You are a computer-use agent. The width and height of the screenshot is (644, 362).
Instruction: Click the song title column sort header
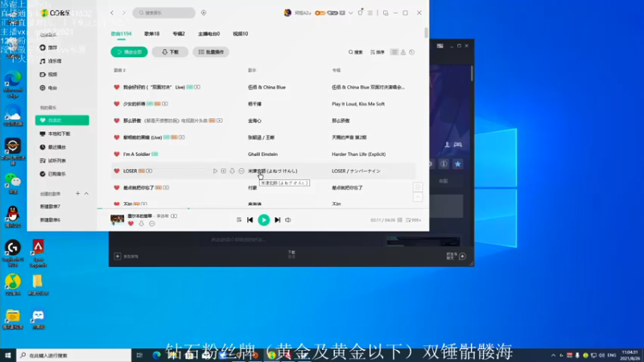[120, 70]
